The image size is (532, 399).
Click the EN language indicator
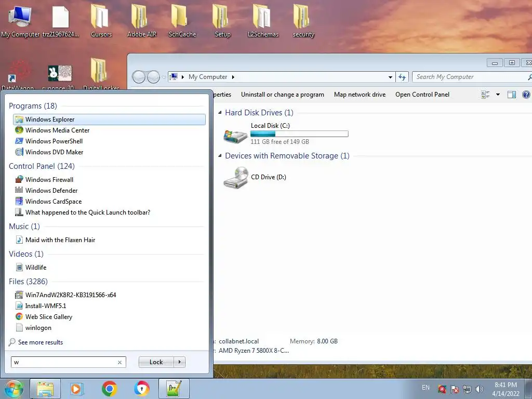pos(425,388)
